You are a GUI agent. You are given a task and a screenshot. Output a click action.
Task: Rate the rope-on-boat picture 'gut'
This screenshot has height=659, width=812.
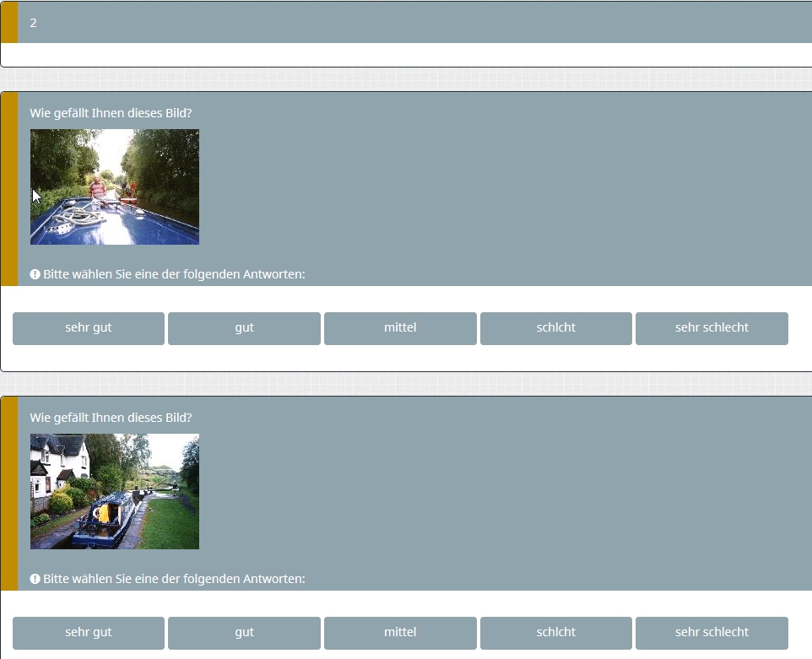coord(245,328)
